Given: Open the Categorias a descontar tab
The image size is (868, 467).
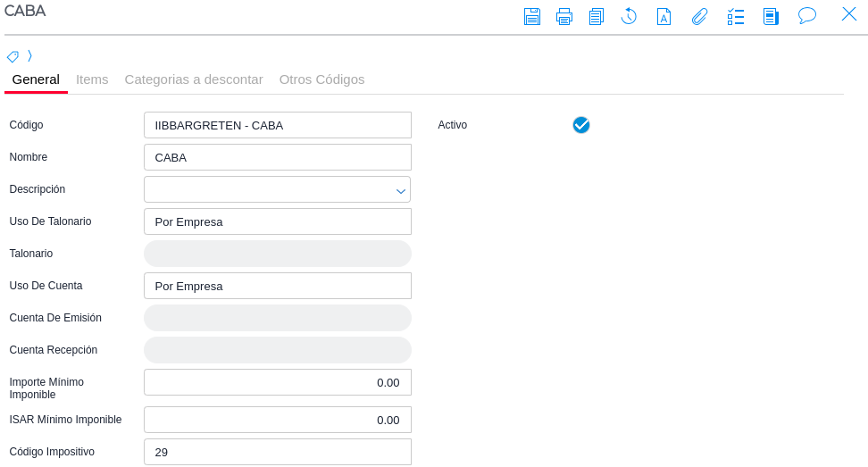Looking at the screenshot, I should click(x=194, y=79).
